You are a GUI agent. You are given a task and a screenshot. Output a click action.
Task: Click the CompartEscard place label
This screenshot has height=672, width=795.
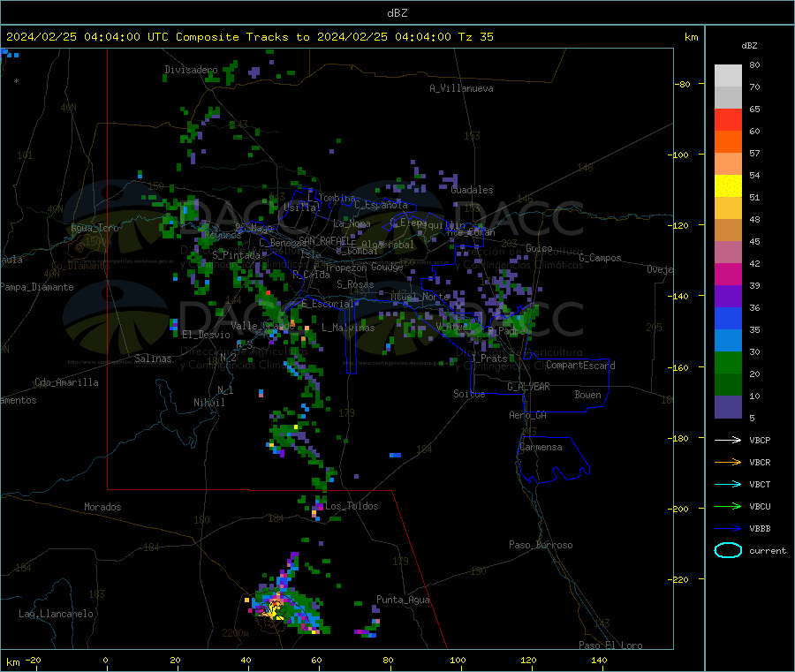(x=580, y=366)
